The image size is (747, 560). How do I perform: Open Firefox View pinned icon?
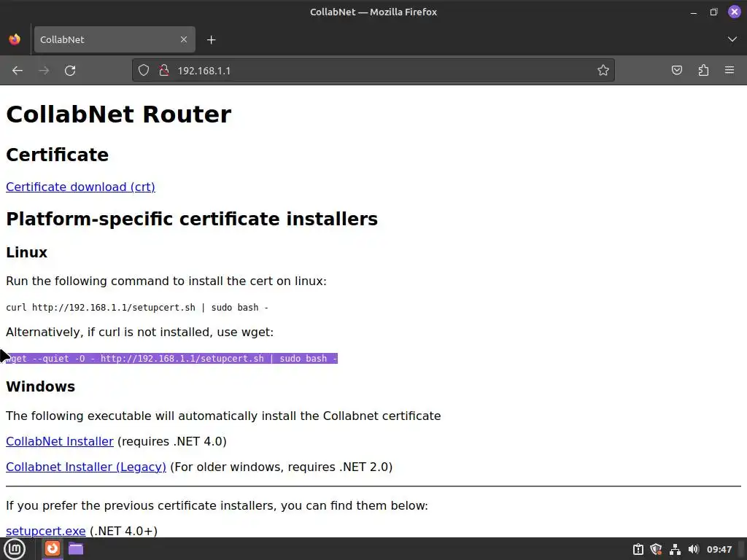point(15,39)
